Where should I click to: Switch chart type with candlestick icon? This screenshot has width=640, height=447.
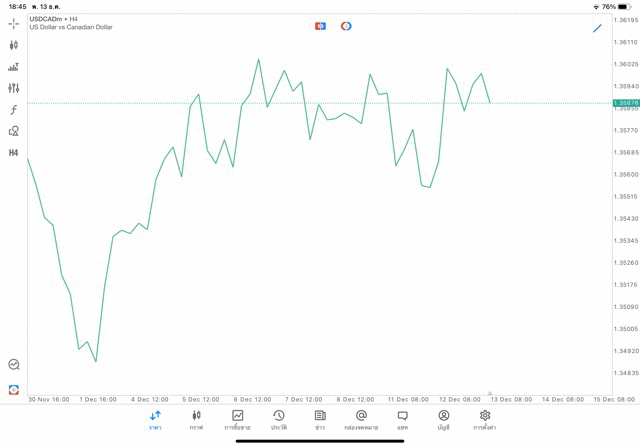[13, 45]
